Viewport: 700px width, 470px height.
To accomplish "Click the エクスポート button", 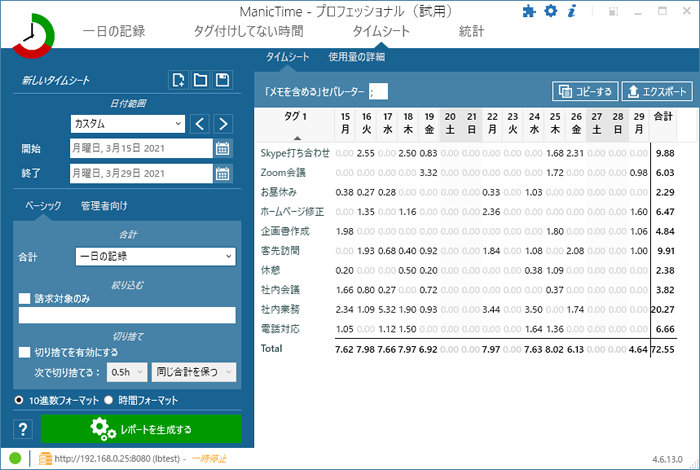I will [x=657, y=92].
